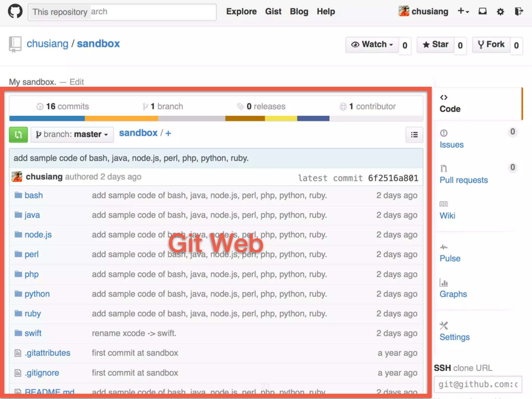The width and height of the screenshot is (532, 399).
Task: Open Settings tools icon in sidebar
Action: (444, 325)
